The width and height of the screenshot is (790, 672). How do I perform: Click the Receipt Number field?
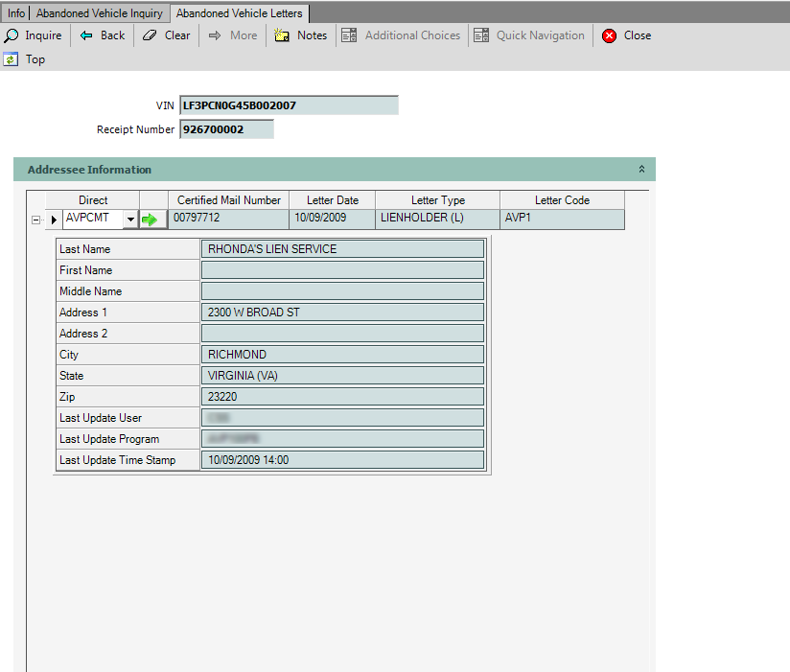coord(226,129)
